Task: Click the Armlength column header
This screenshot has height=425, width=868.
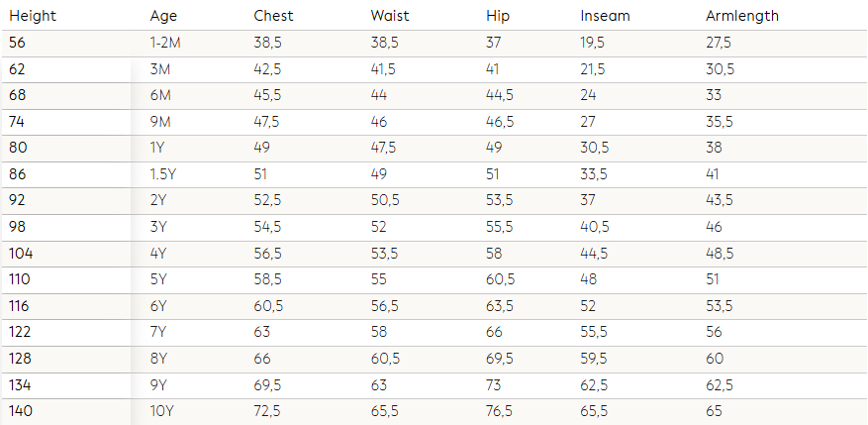Action: click(742, 16)
